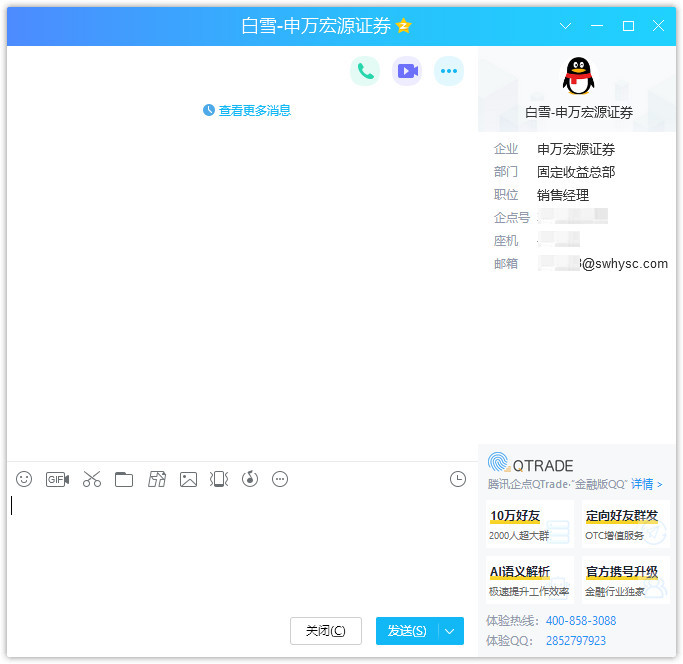The height and width of the screenshot is (664, 683).
Task: Open the GIF recorder tool
Action: 57,479
